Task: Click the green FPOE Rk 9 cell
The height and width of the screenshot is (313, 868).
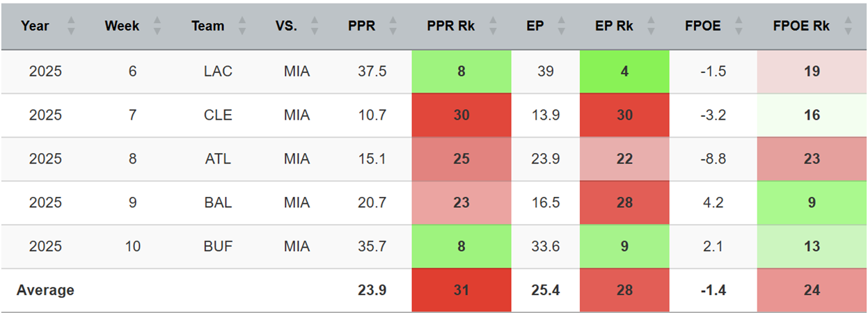Action: point(812,202)
